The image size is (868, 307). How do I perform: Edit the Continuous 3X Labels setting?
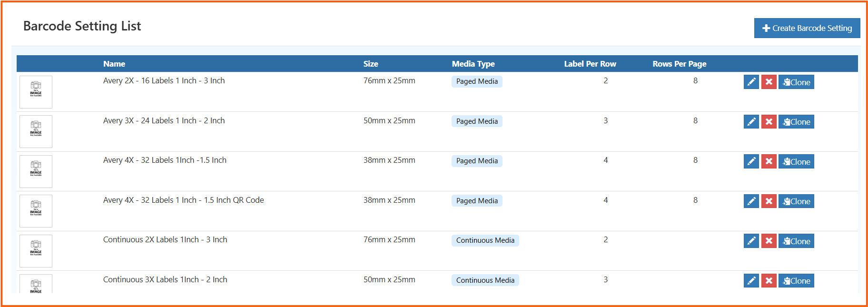(751, 281)
